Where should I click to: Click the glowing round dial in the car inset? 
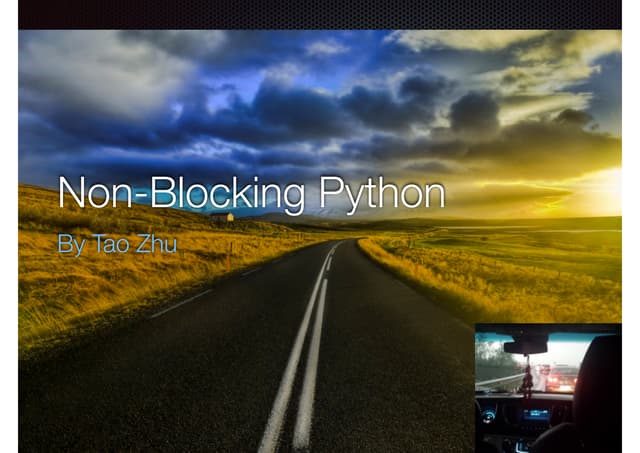[489, 418]
